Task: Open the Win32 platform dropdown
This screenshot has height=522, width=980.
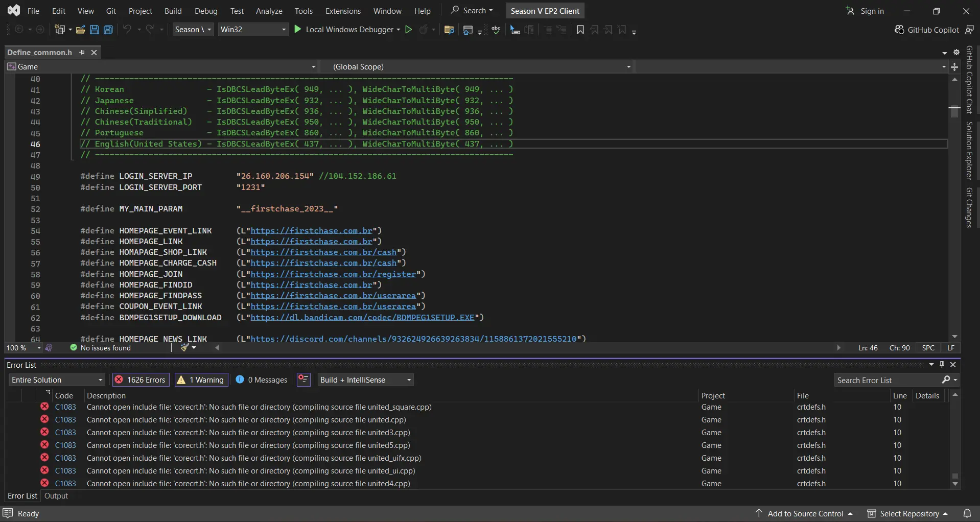Action: (253, 30)
